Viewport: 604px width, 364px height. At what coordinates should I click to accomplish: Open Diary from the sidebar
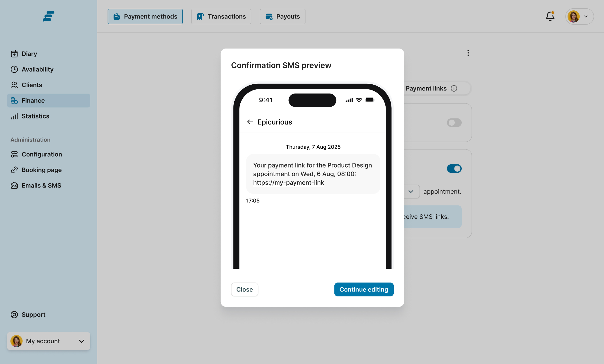29,54
